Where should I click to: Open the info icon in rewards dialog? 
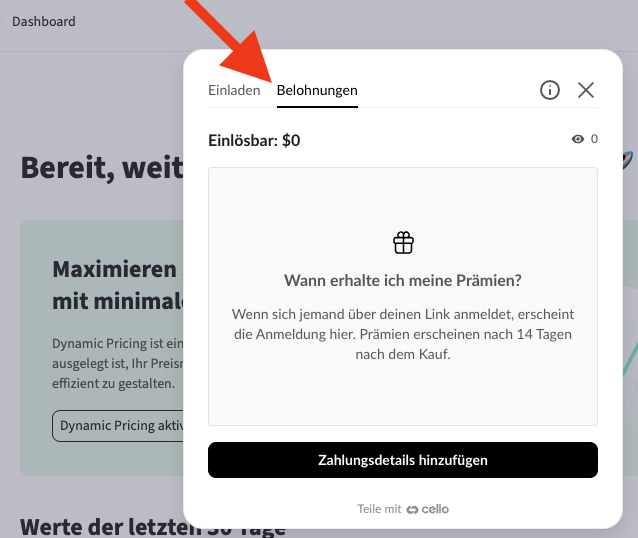[x=550, y=90]
